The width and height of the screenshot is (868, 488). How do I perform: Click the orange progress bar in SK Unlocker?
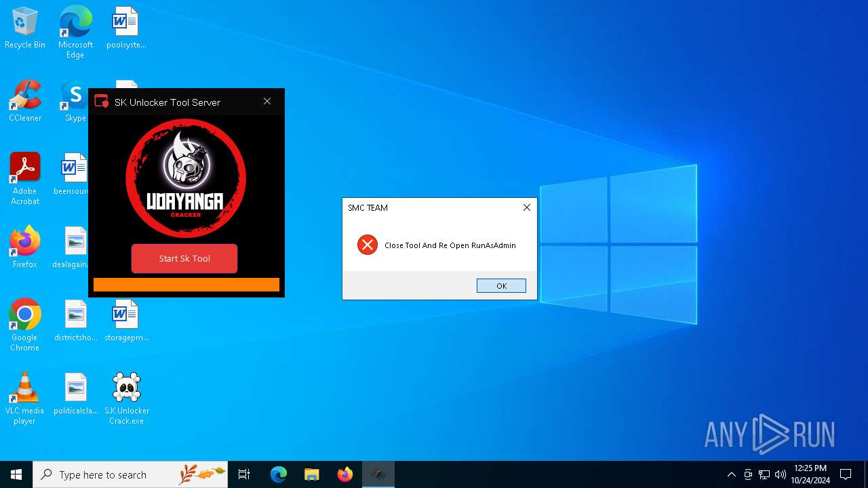coord(186,285)
